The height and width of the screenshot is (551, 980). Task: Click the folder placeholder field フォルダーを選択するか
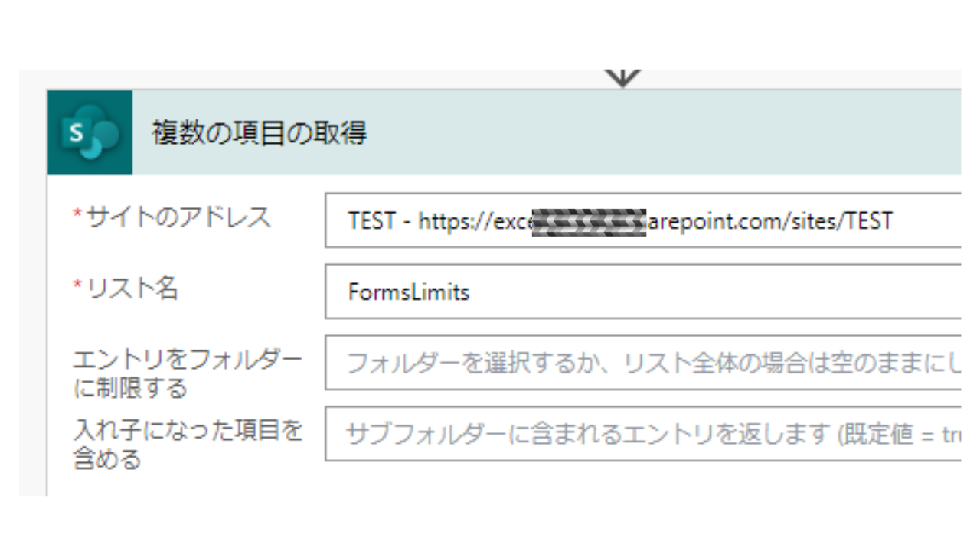tap(642, 363)
